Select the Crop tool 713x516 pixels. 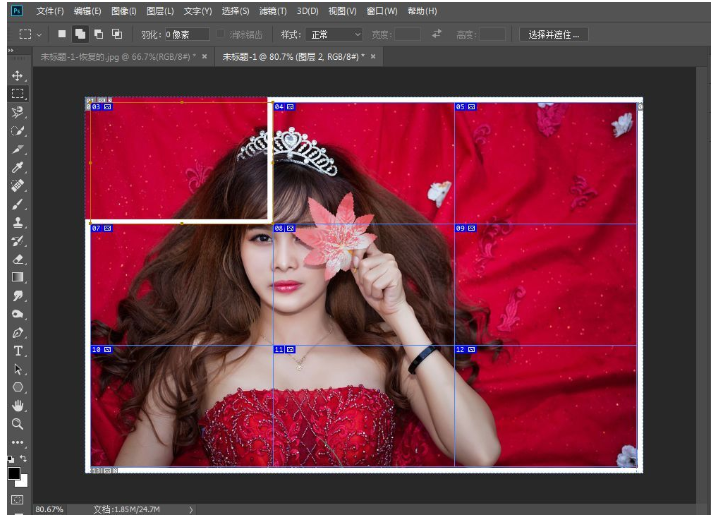18,148
